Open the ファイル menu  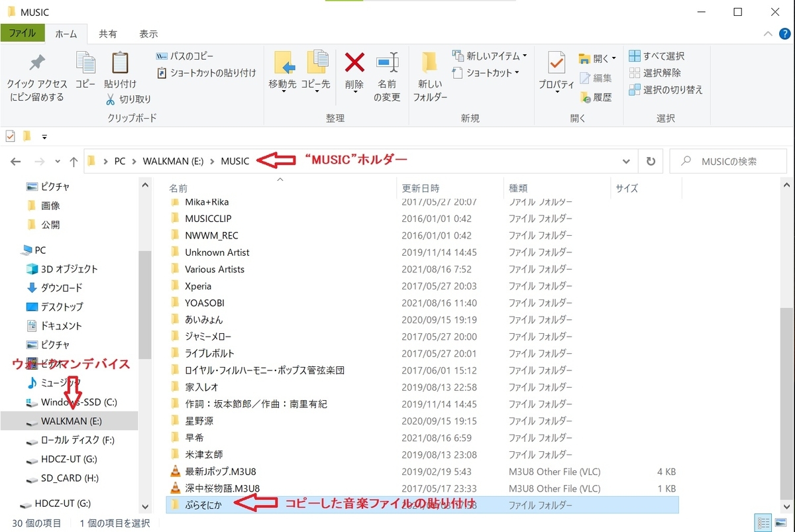point(23,34)
